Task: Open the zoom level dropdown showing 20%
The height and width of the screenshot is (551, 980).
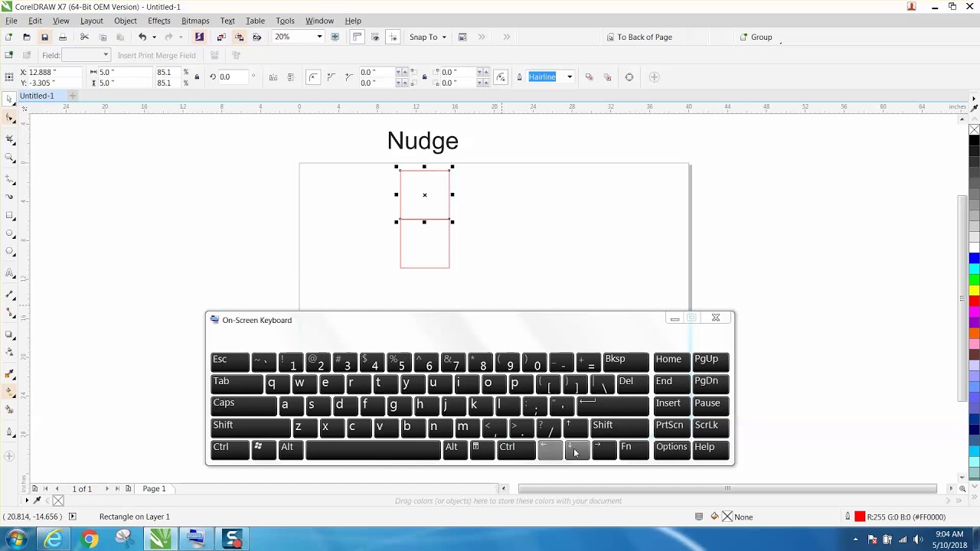Action: (x=319, y=37)
